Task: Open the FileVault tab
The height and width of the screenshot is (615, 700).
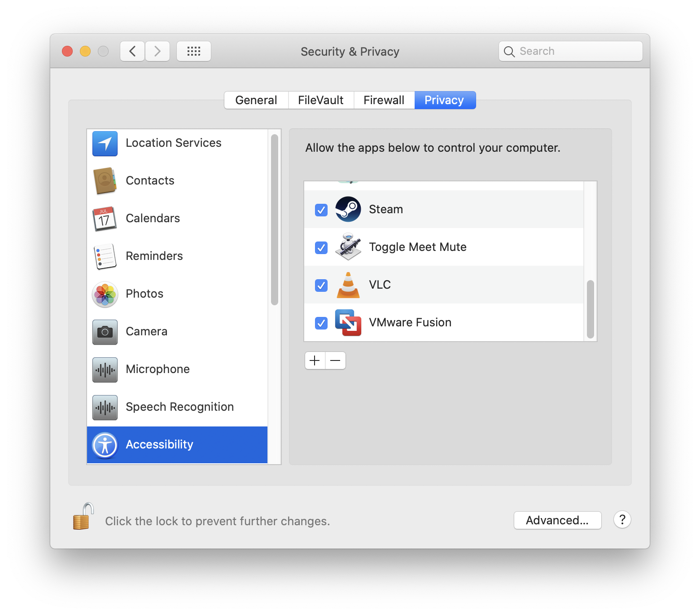Action: 320,100
